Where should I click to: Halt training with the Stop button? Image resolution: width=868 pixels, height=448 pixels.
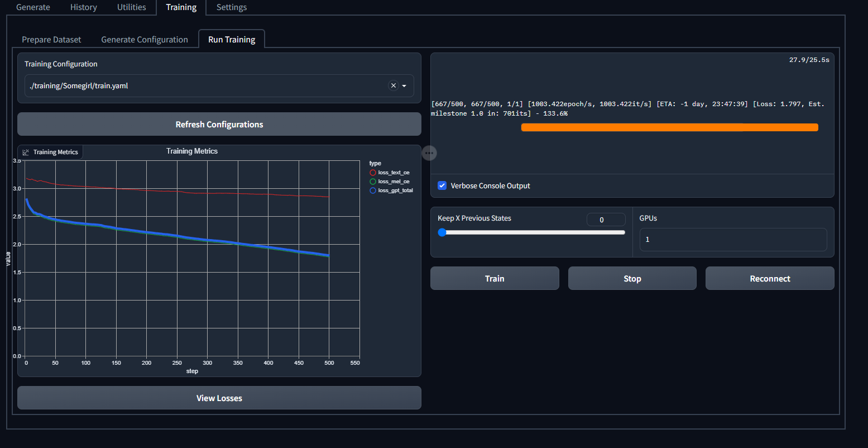[632, 278]
